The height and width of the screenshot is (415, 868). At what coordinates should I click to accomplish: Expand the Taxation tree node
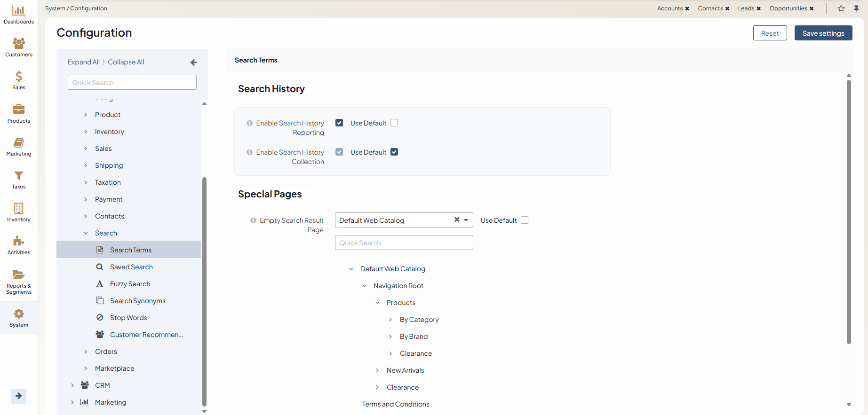click(x=86, y=182)
